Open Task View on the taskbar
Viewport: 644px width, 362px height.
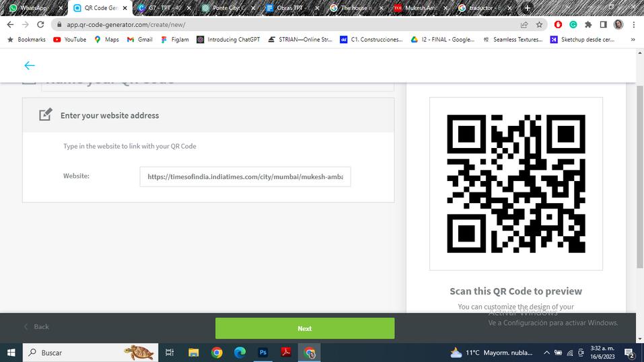(x=169, y=353)
